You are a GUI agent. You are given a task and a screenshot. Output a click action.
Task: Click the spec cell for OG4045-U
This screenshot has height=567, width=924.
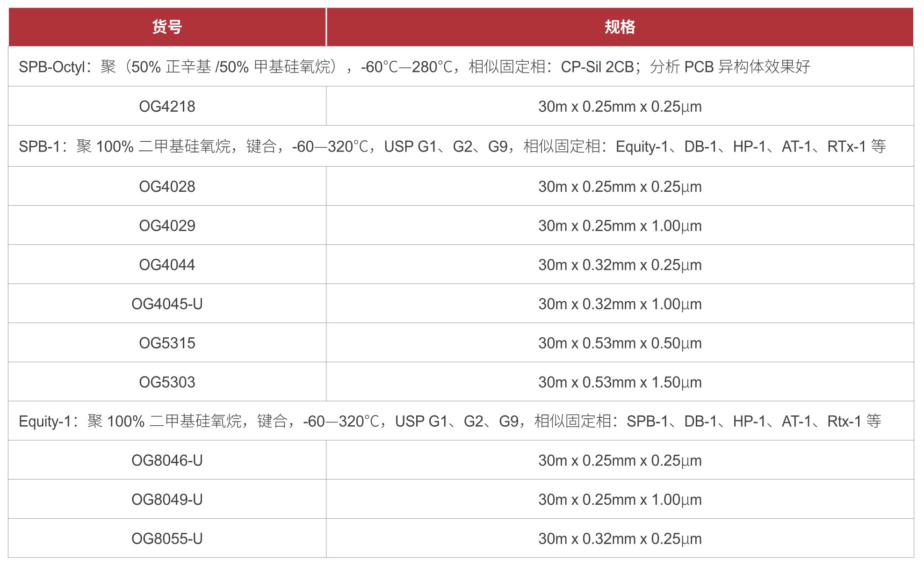620,304
